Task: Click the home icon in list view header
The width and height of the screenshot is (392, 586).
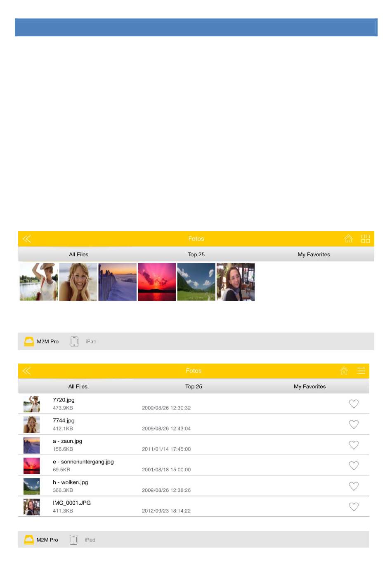Action: click(x=344, y=371)
